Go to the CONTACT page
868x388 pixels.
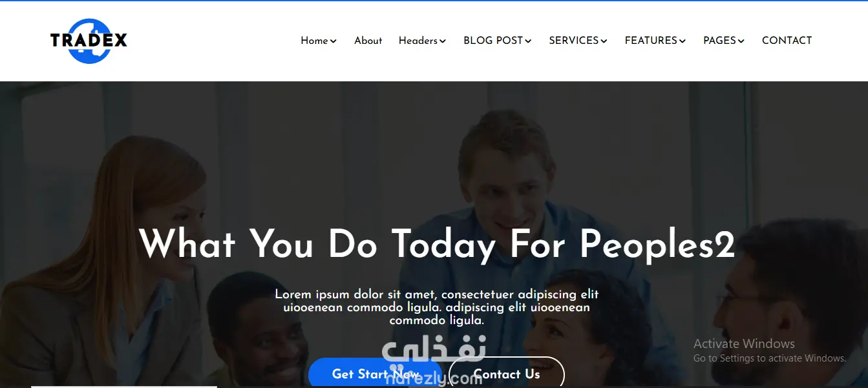[x=787, y=41]
